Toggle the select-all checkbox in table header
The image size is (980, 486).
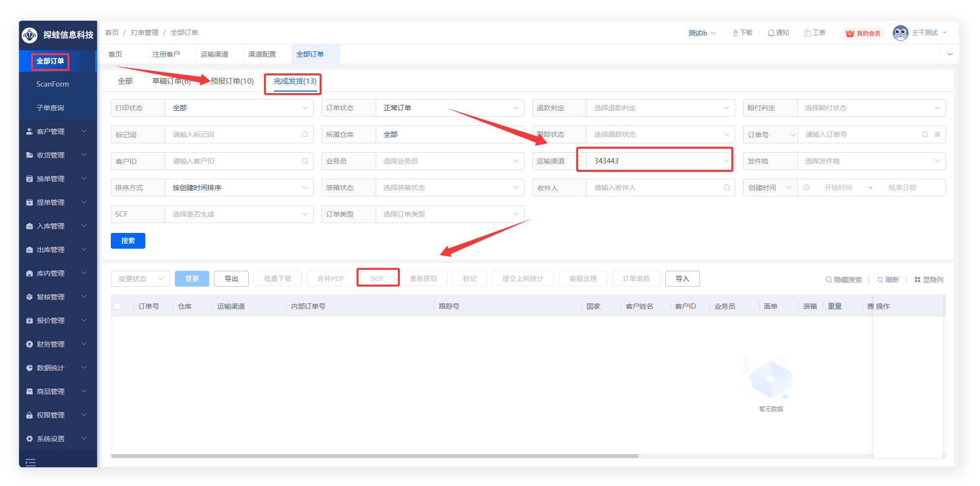[117, 306]
